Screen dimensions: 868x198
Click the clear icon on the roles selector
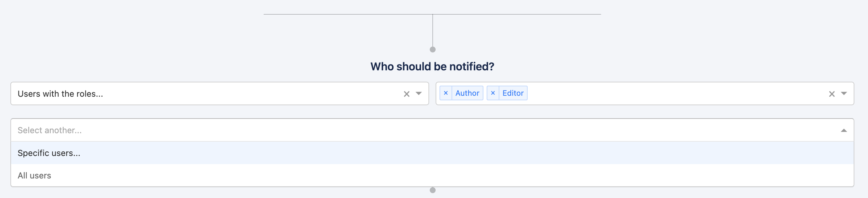click(x=831, y=94)
